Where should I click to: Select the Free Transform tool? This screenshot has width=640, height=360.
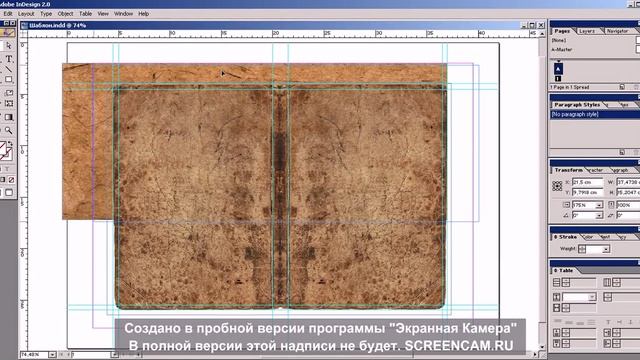[9, 103]
